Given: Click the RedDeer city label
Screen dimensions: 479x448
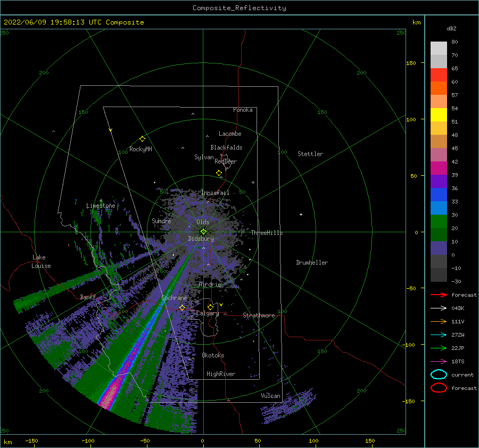Looking at the screenshot, I should click(226, 161).
